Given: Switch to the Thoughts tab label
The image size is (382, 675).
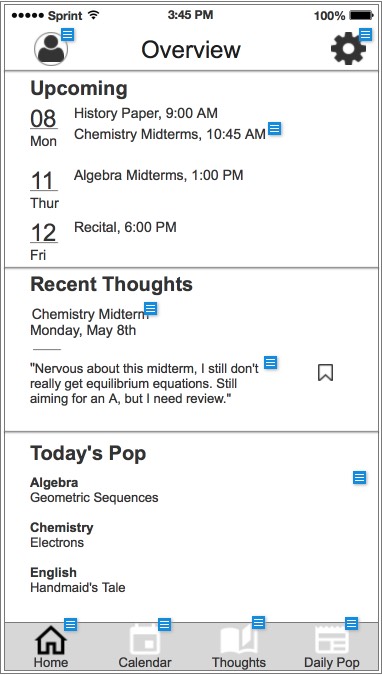Looking at the screenshot, I should (x=239, y=663).
